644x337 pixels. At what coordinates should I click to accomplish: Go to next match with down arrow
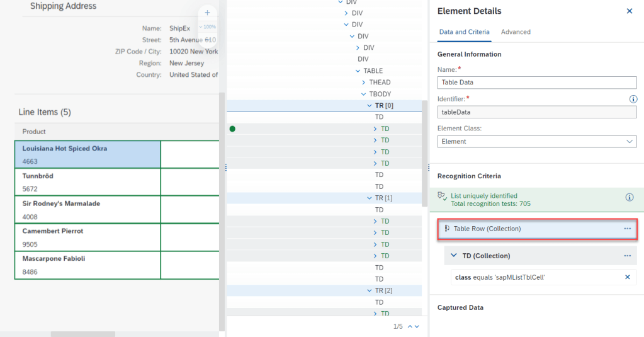coord(417,326)
